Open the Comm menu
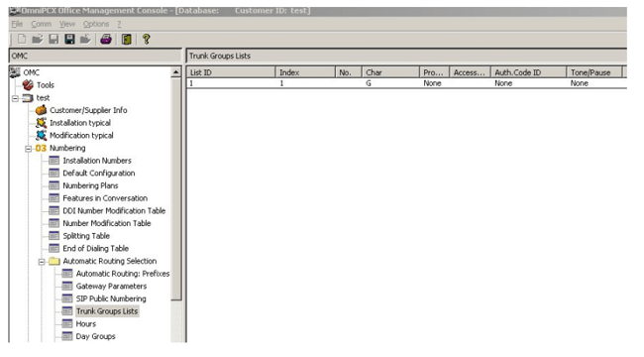This screenshot has width=644, height=357. click(x=41, y=24)
